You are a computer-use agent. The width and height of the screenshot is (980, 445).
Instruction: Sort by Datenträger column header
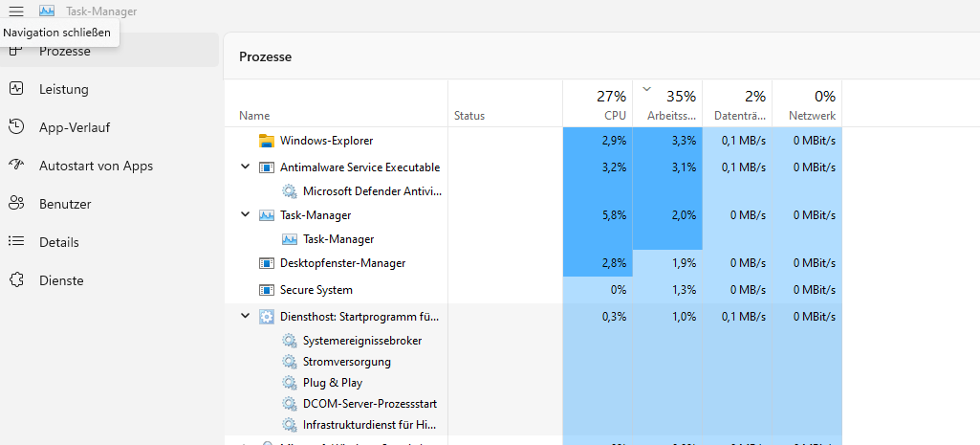[737, 104]
